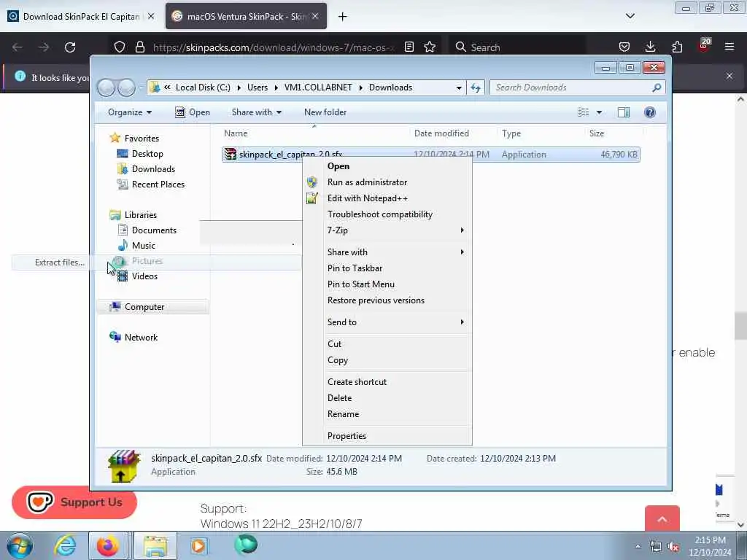Click Open in the Explorer toolbar
This screenshot has height=560, width=747.
[x=193, y=112]
